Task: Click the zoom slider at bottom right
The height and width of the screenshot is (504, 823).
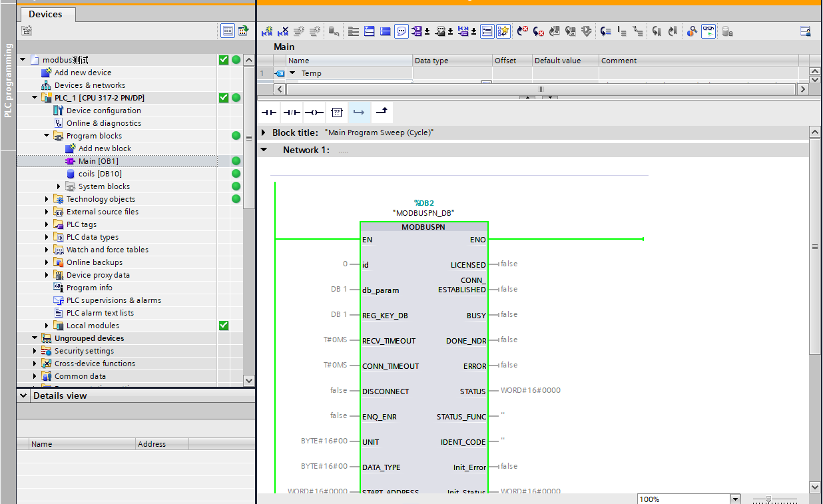Action: pyautogui.click(x=769, y=499)
